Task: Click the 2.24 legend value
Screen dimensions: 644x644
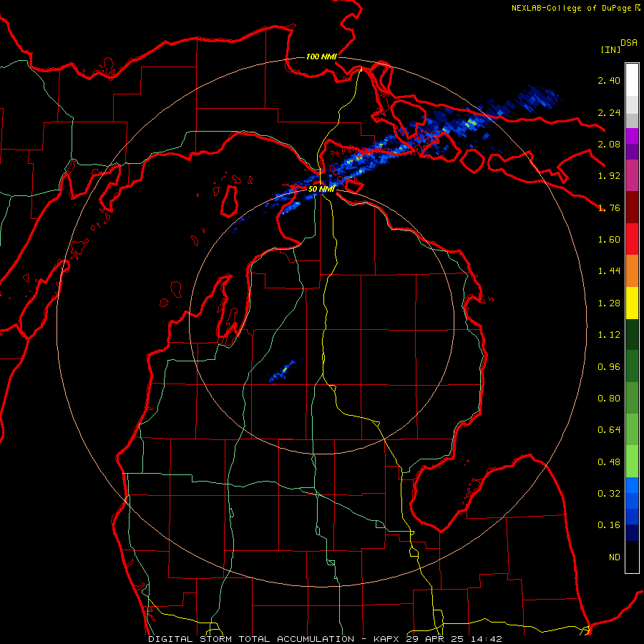Action: tap(609, 112)
